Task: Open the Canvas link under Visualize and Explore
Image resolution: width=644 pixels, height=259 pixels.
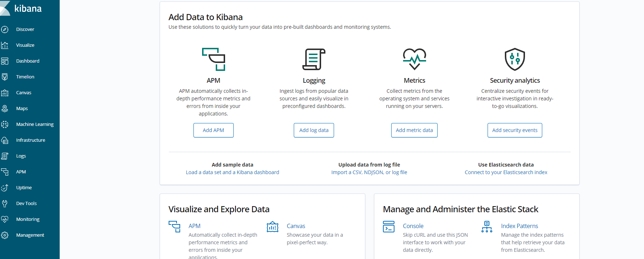Action: pos(296,226)
